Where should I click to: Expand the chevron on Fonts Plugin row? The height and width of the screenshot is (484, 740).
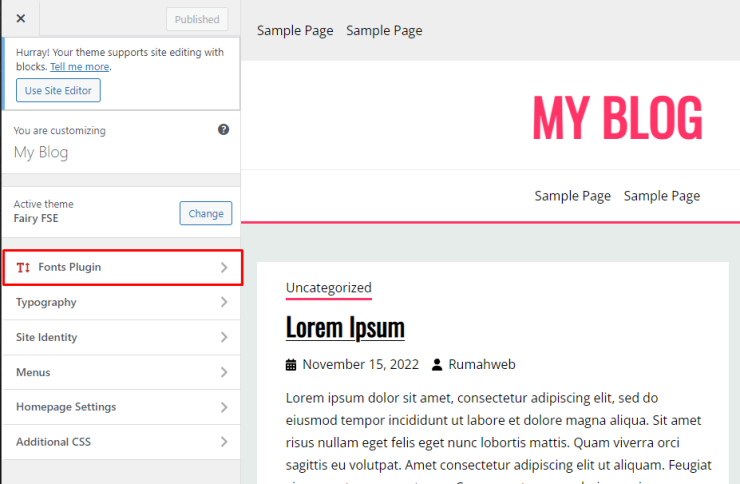tap(224, 267)
